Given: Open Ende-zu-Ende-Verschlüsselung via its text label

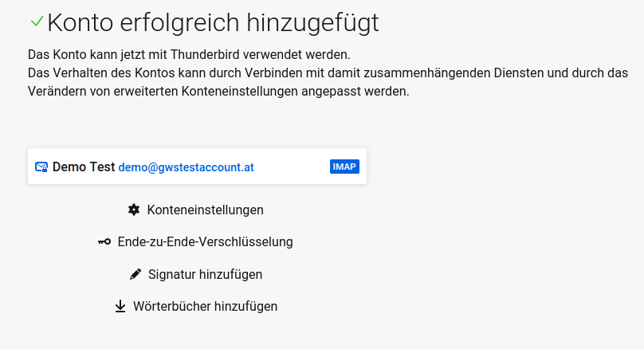Looking at the screenshot, I should tap(205, 242).
